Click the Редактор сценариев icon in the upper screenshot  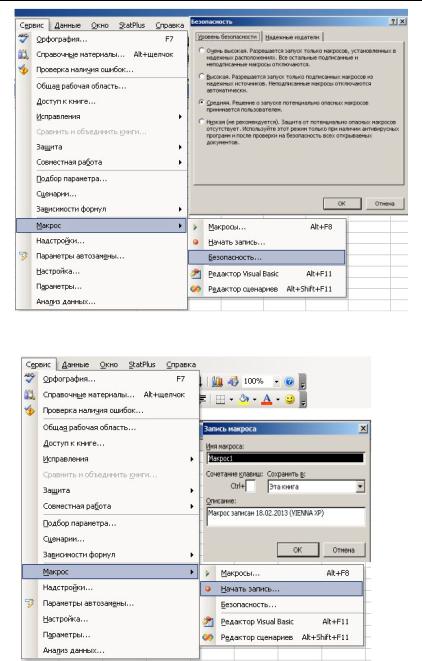tap(196, 289)
